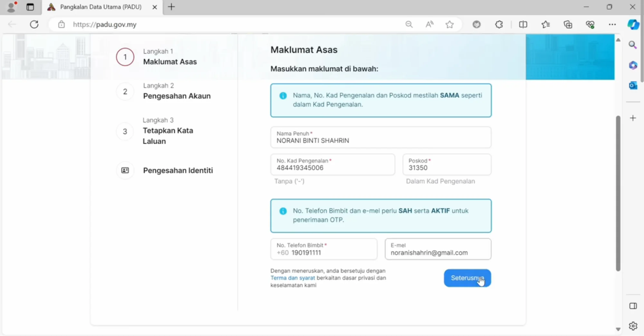Viewport: 644px width, 336px height.
Task: Click the No. Kad Pengenalan field
Action: coord(333,165)
